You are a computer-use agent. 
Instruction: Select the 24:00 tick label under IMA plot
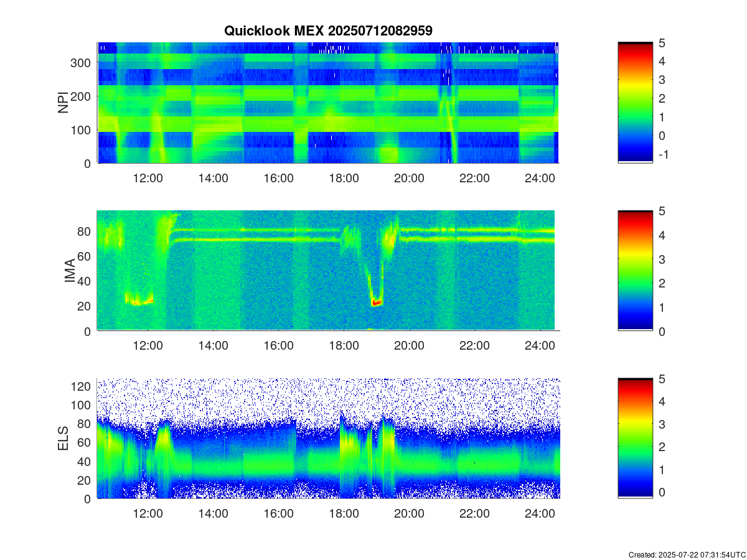540,346
